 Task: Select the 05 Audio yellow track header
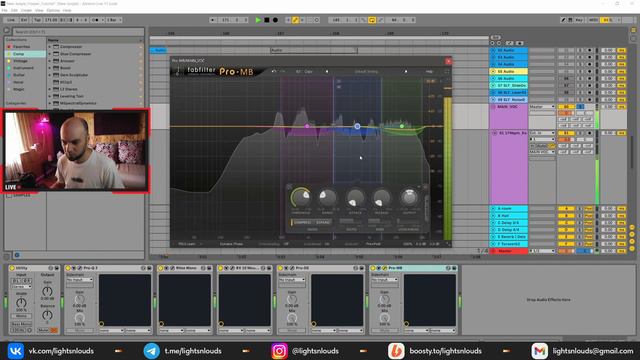509,71
